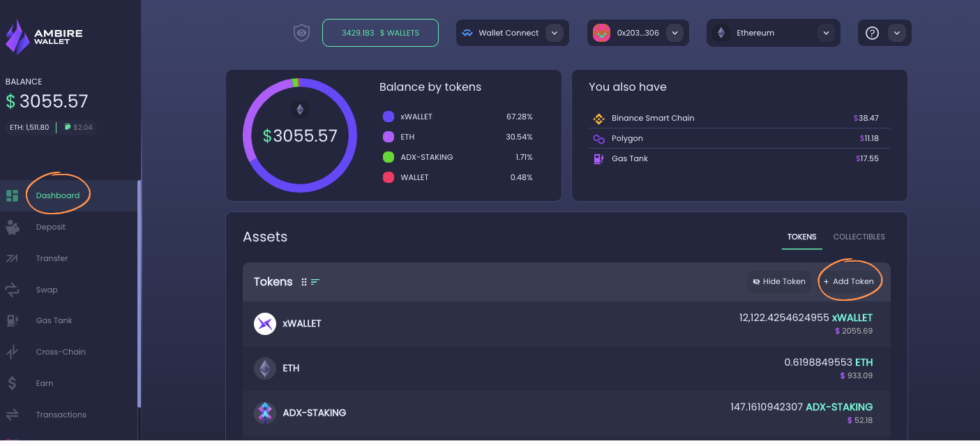The image size is (980, 446).
Task: Click the Hide Token button
Action: point(779,282)
